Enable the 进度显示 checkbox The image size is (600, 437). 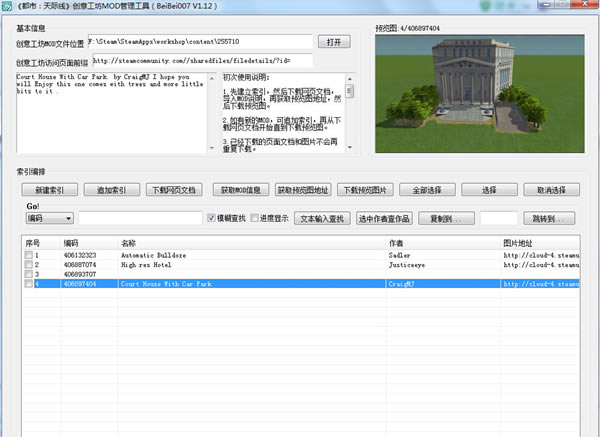(256, 217)
